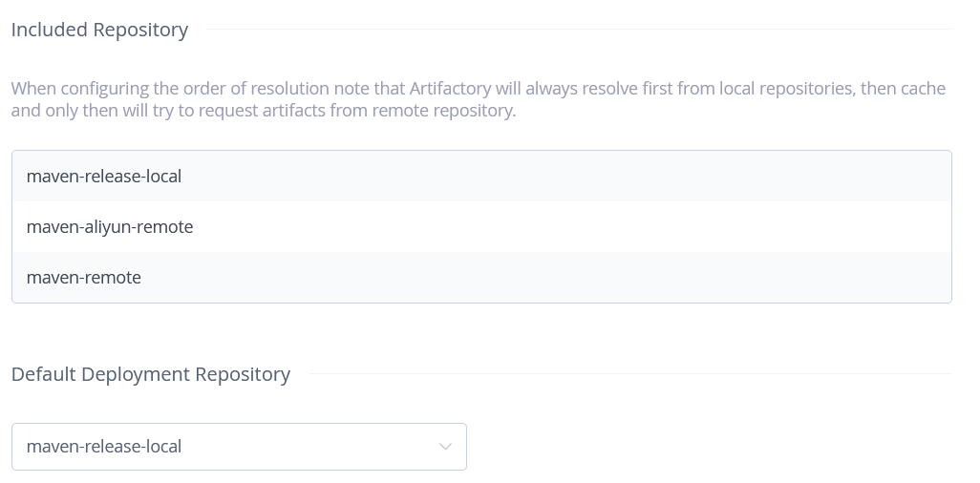The width and height of the screenshot is (980, 483).
Task: Expand the Default Deployment Repository chevron arrow
Action: 445,447
